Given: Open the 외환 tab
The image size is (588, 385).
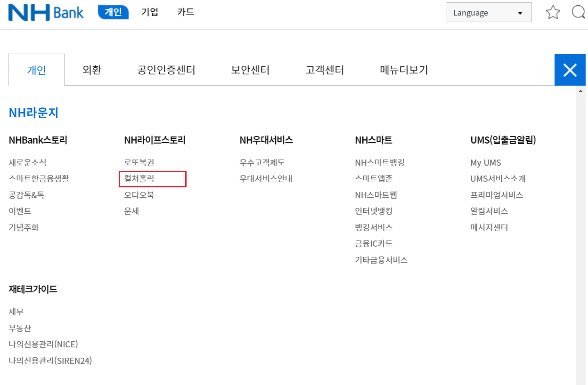Looking at the screenshot, I should pos(92,70).
